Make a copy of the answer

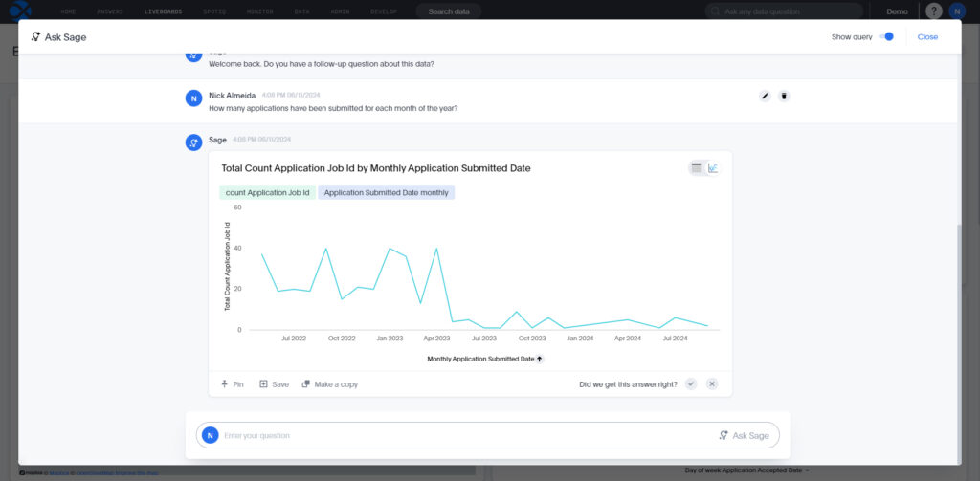click(x=329, y=383)
